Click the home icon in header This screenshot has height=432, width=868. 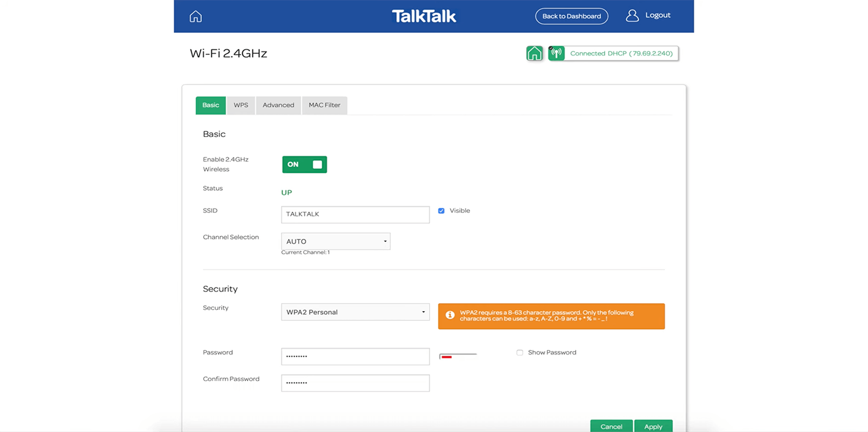[x=196, y=16]
